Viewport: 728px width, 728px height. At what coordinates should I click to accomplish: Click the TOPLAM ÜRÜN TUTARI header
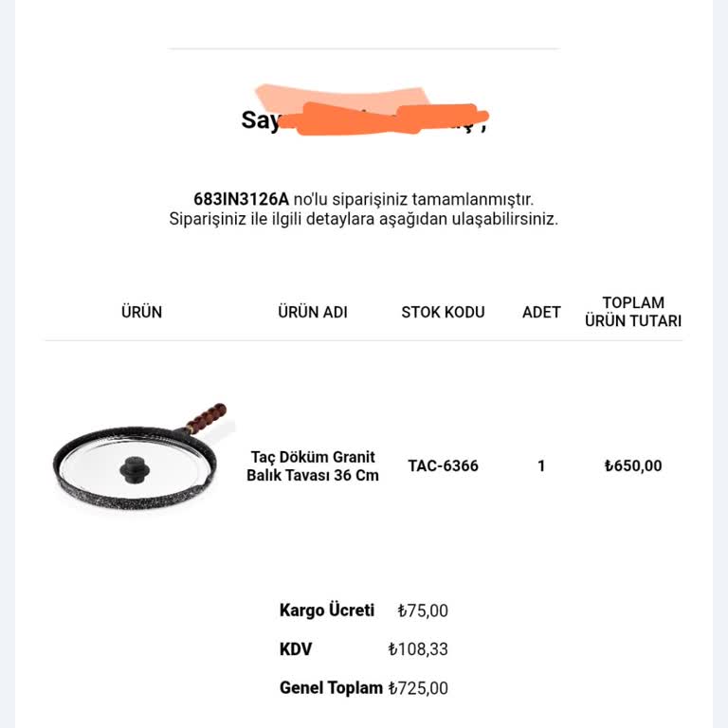coord(632,312)
